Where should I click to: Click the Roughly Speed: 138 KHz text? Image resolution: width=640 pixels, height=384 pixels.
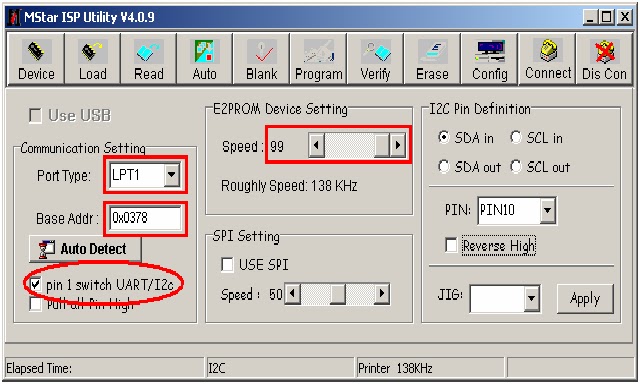tap(289, 186)
